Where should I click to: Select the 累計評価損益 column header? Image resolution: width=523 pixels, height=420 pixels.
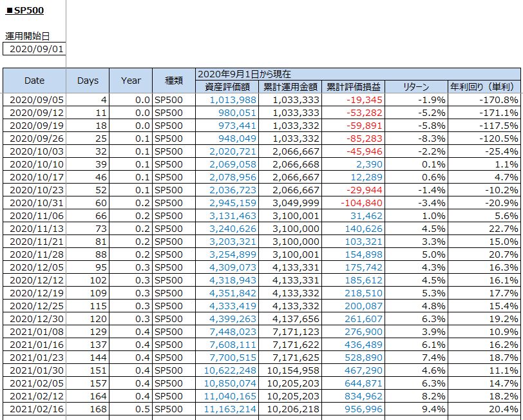tap(354, 87)
